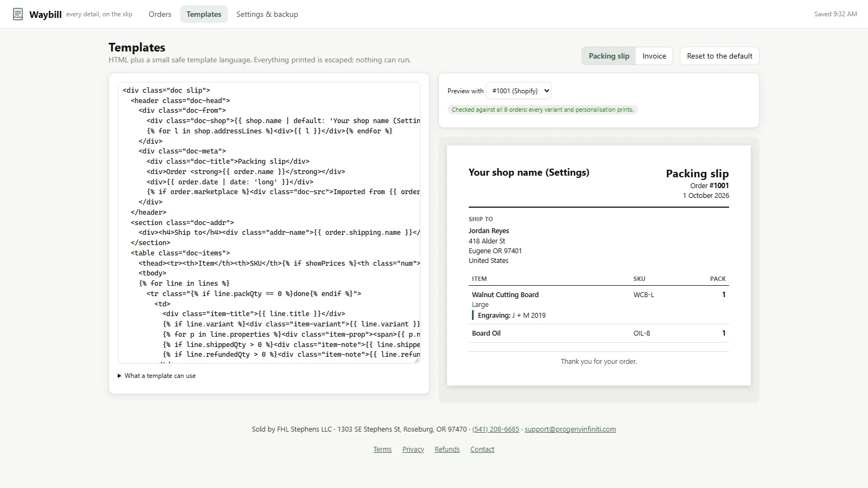Image resolution: width=868 pixels, height=488 pixels.
Task: Click 'Order #1001' in the preview
Action: (710, 185)
